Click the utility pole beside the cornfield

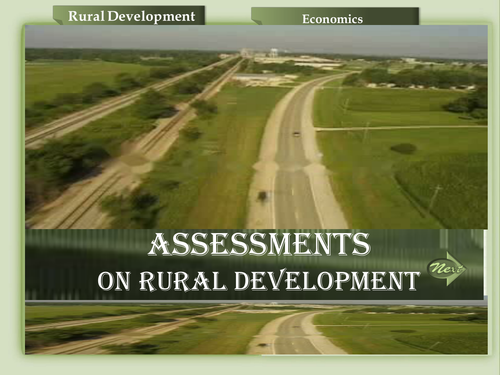coord(434,196)
